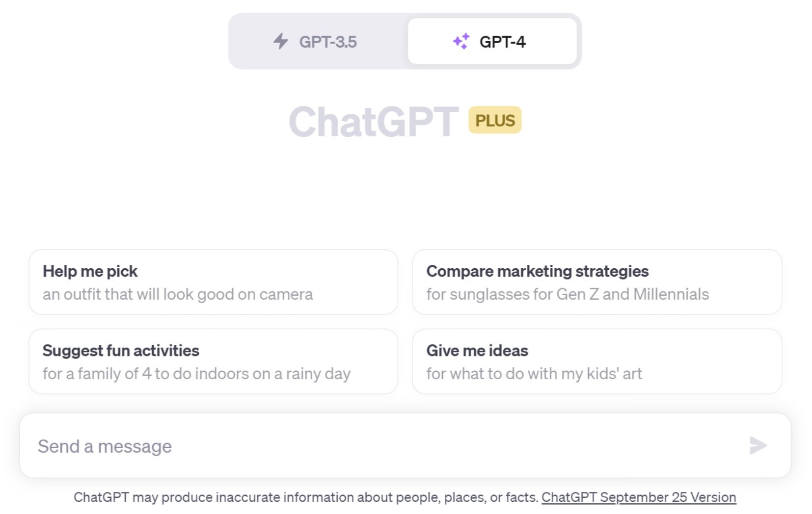Click the inaccurate information disclaimer text

click(x=306, y=497)
